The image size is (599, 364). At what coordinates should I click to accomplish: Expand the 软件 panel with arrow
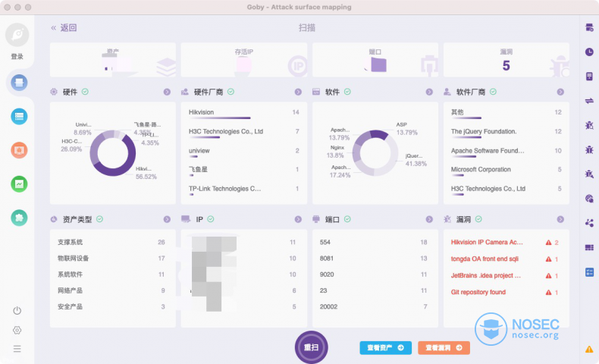click(x=429, y=92)
